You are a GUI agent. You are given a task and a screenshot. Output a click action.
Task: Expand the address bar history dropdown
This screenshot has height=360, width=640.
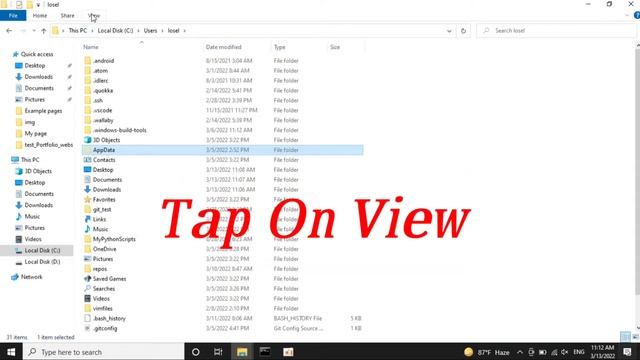[449, 31]
